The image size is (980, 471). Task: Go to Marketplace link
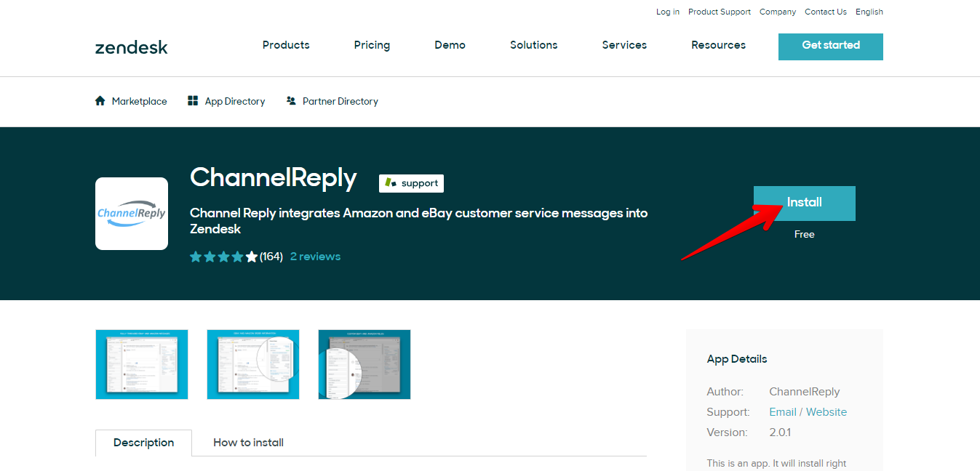click(139, 101)
